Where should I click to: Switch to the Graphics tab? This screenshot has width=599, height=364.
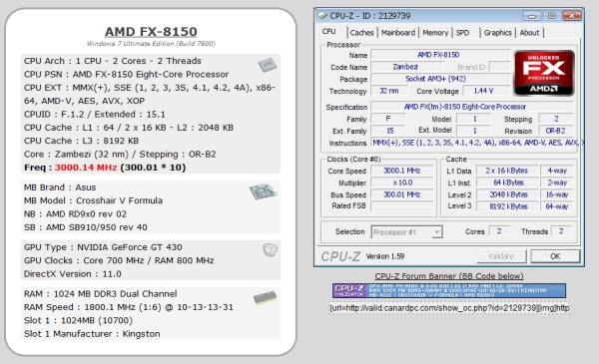tap(497, 33)
